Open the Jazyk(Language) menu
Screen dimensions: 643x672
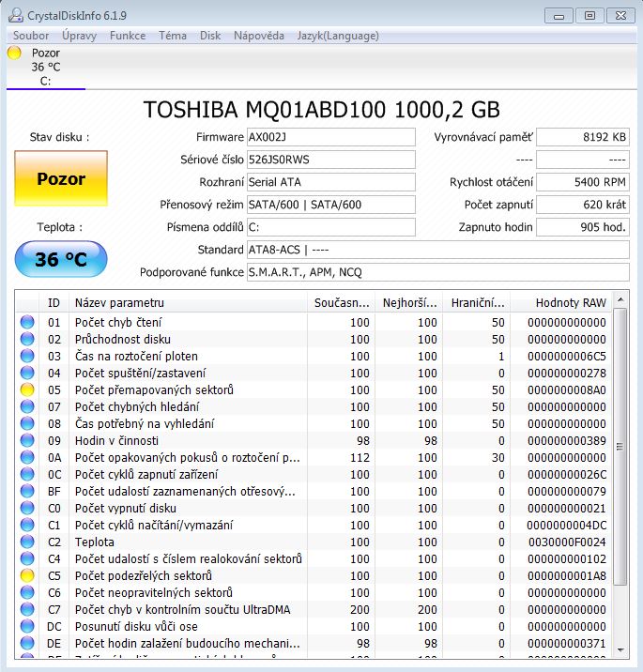click(338, 36)
